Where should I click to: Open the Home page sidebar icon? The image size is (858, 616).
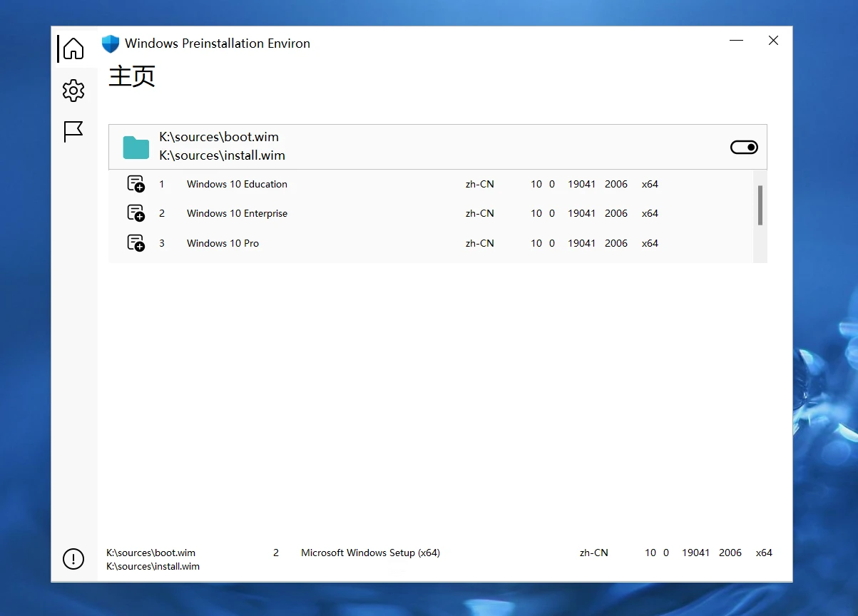click(73, 48)
